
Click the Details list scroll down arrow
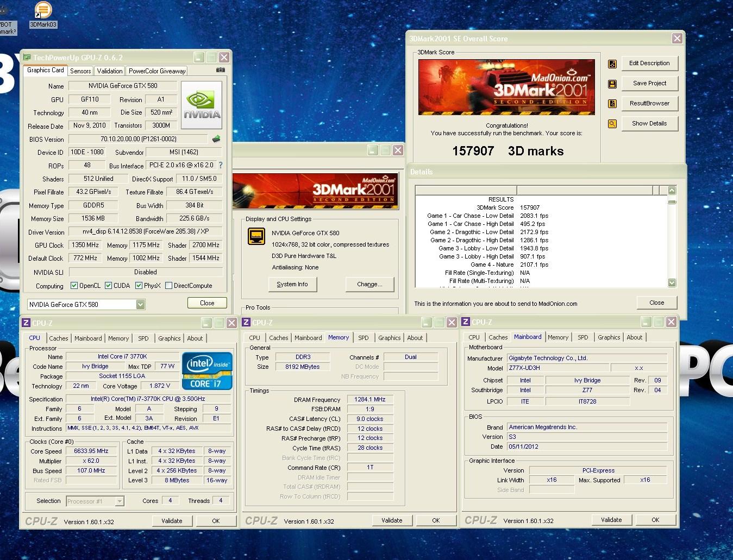[x=672, y=282]
